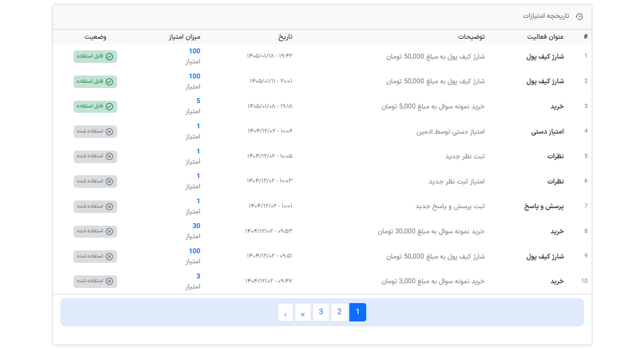Click نظرات title in row 6
The width and height of the screenshot is (644, 350).
[555, 182]
